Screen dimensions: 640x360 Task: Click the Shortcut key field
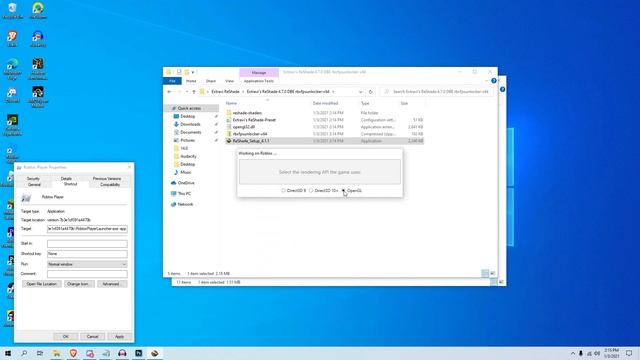point(87,254)
